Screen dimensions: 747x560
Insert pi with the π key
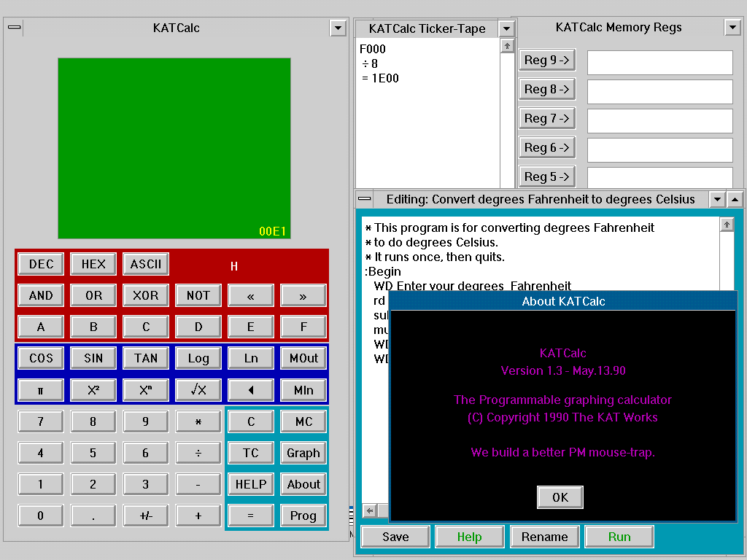[41, 391]
